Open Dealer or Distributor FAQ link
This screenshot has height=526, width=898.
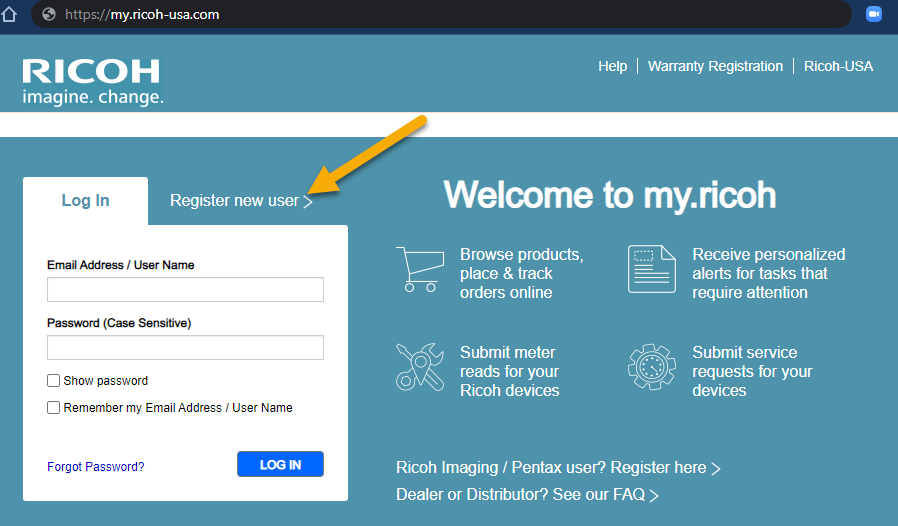pyautogui.click(x=527, y=494)
